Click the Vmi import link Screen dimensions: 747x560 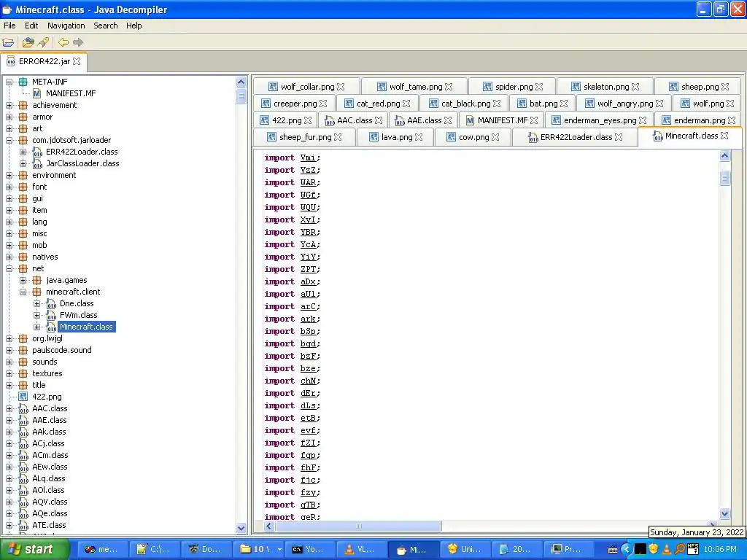[308, 157]
